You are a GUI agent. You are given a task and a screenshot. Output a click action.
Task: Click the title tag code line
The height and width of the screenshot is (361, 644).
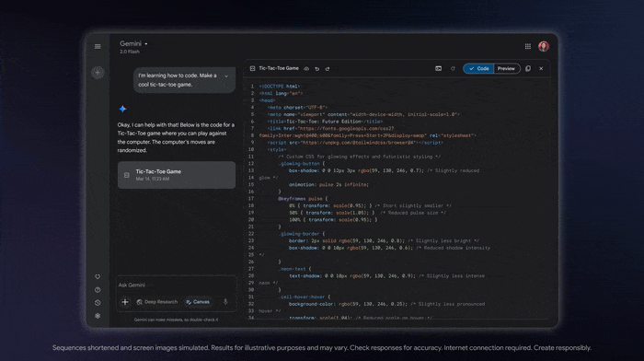[325, 122]
